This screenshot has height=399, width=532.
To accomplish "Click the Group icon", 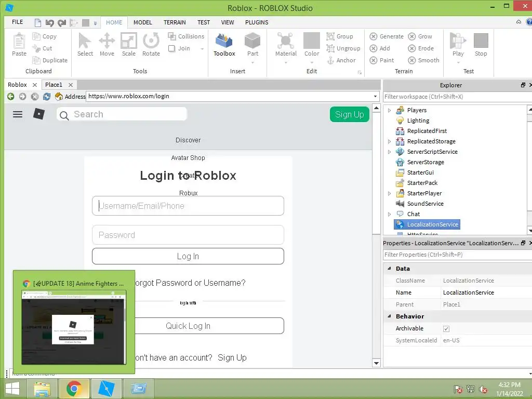I will point(330,36).
